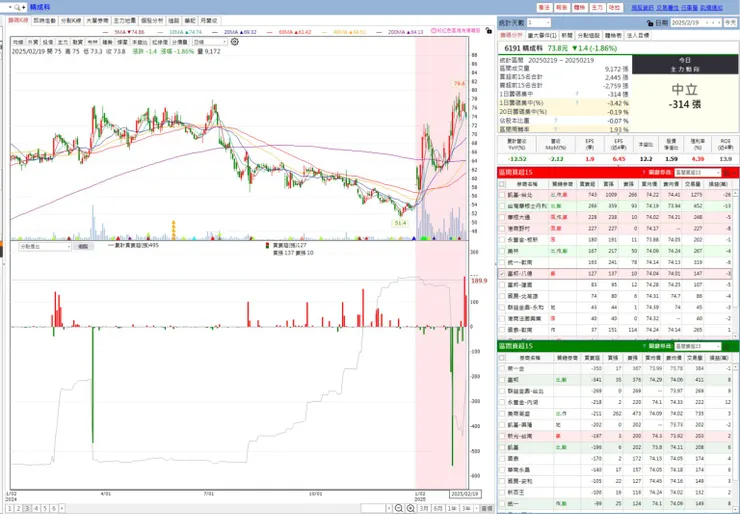Click the zoom out magnifier below the chart
Screen dimensions: 740x514
tap(399, 508)
